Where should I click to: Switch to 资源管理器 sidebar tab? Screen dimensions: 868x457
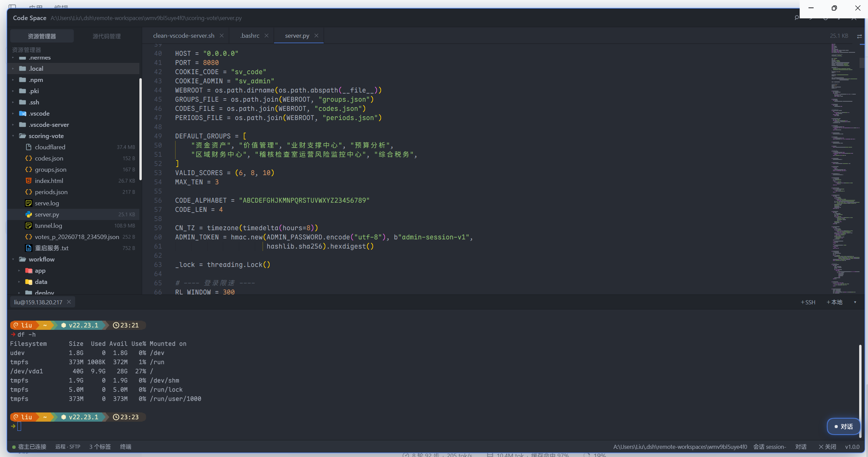pyautogui.click(x=42, y=36)
